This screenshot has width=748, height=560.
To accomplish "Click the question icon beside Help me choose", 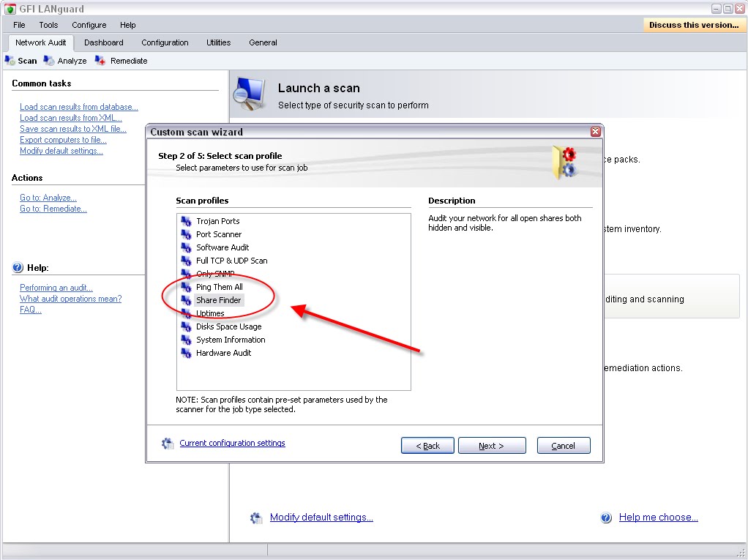I will click(606, 518).
